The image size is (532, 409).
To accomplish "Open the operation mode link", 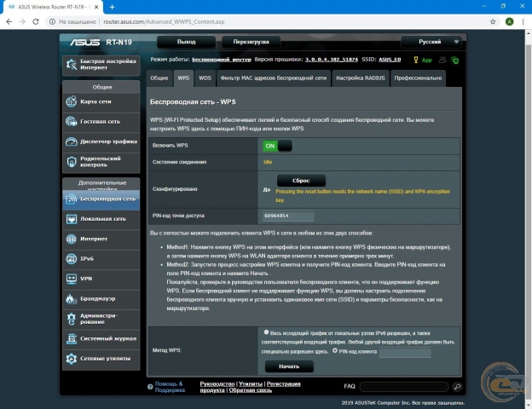I will coord(222,60).
